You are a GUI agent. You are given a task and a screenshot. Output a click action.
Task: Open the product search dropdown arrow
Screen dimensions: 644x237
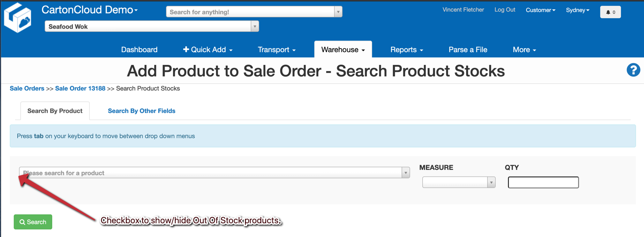[x=406, y=173]
